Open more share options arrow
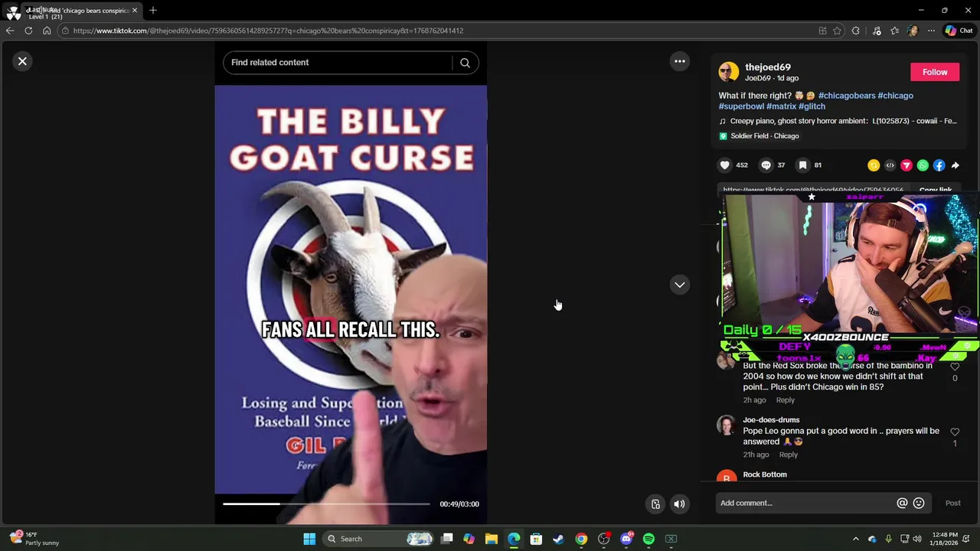Image resolution: width=980 pixels, height=551 pixels. (x=955, y=165)
